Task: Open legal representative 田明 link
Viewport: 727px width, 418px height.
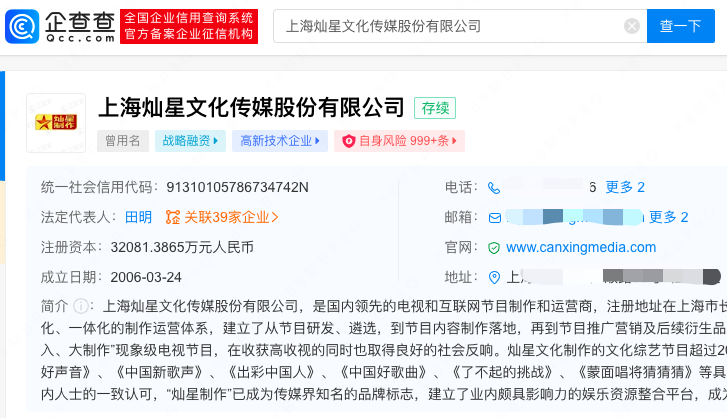Action: click(138, 217)
